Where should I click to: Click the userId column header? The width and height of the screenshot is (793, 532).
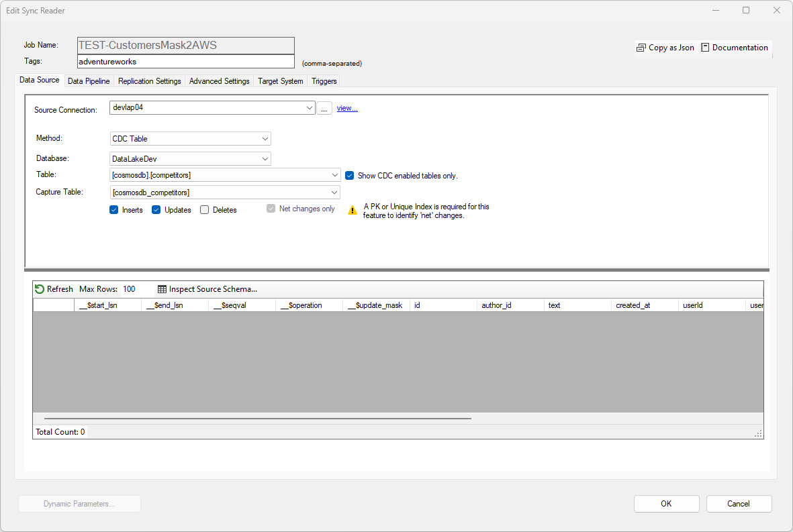tap(712, 305)
